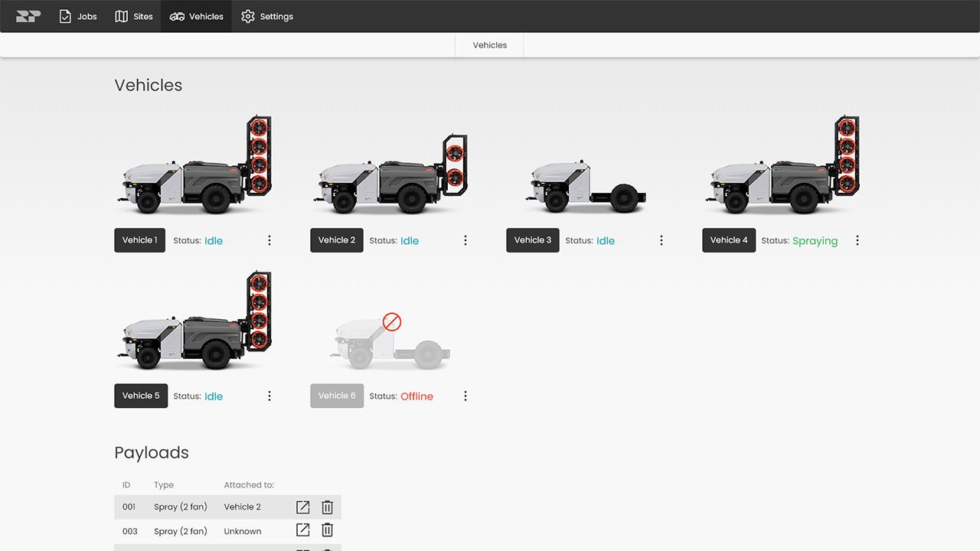980x551 pixels.
Task: Select Settings in the navigation bar
Action: tap(266, 16)
